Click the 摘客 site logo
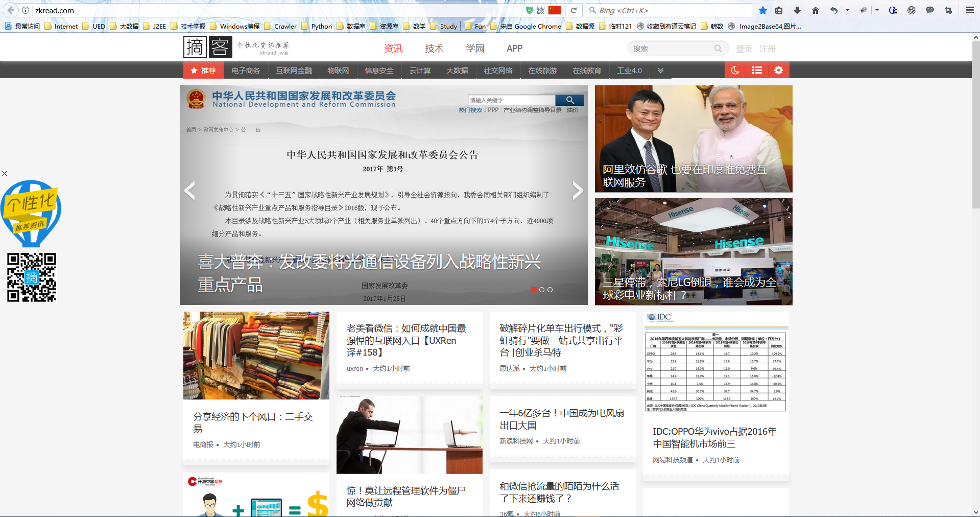The width and height of the screenshot is (980, 517). click(x=207, y=47)
